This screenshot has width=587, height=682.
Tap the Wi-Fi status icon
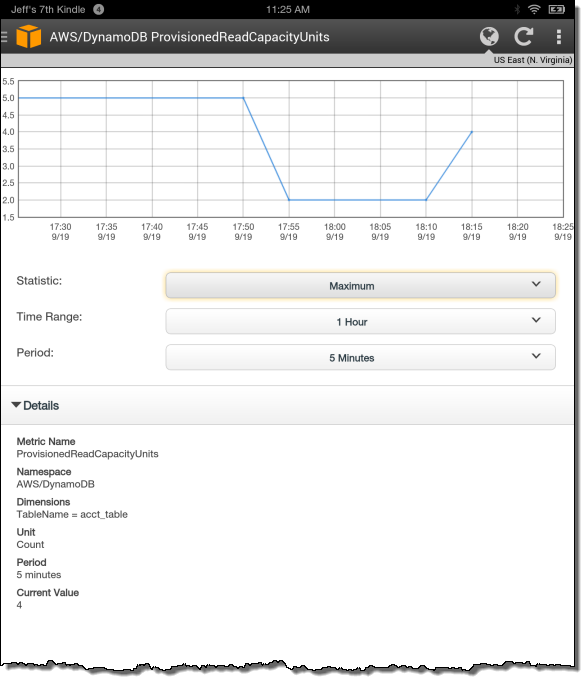click(x=534, y=9)
